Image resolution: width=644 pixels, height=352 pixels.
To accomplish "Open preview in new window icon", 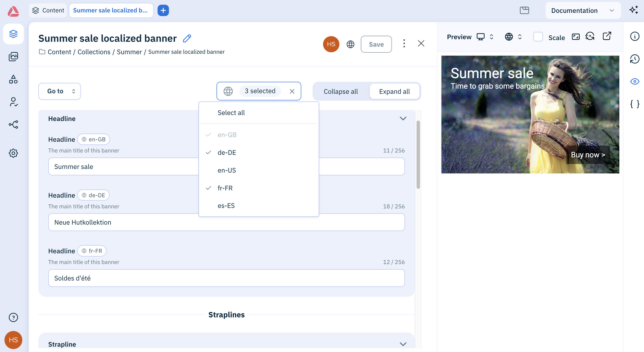I will [607, 36].
